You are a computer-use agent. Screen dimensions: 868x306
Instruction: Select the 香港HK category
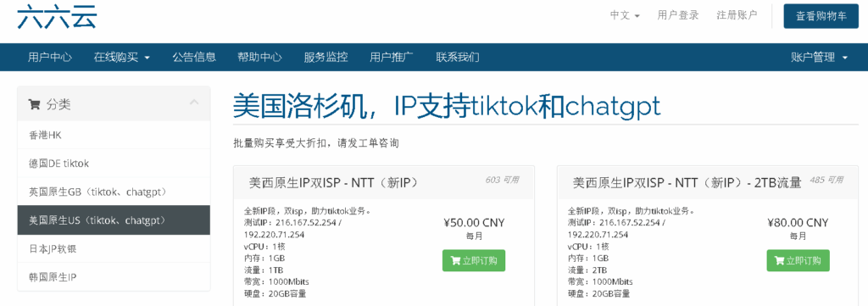click(x=114, y=135)
